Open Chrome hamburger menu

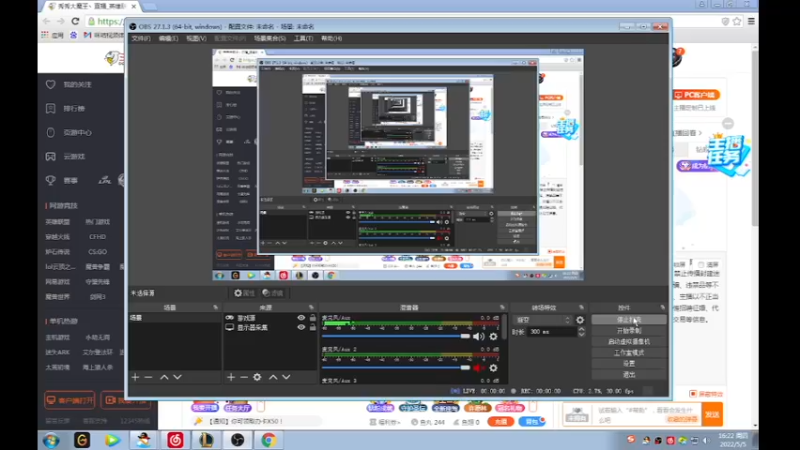click(751, 21)
